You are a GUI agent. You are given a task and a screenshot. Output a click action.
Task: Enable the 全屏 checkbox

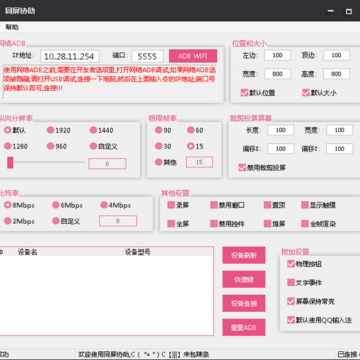pyautogui.click(x=171, y=224)
